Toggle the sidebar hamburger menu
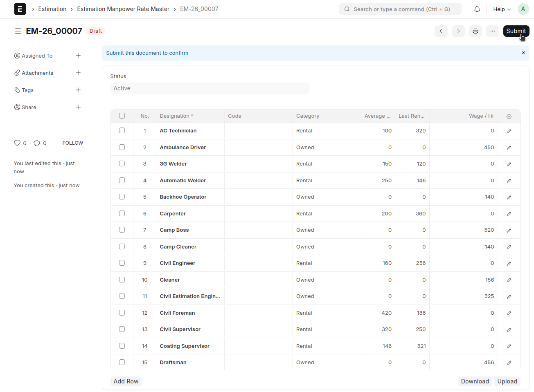This screenshot has width=534, height=392. point(18,31)
